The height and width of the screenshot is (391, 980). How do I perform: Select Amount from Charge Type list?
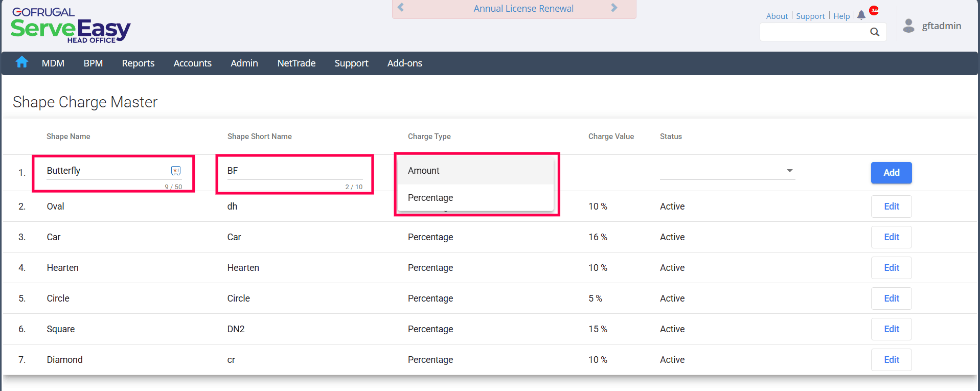[x=424, y=171]
